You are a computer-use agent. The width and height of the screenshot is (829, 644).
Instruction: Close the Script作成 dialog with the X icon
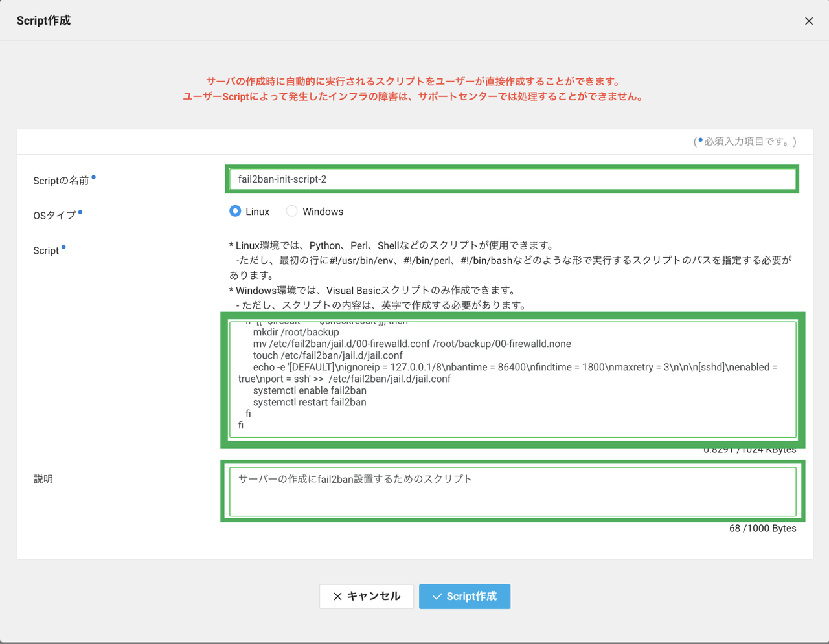[808, 21]
